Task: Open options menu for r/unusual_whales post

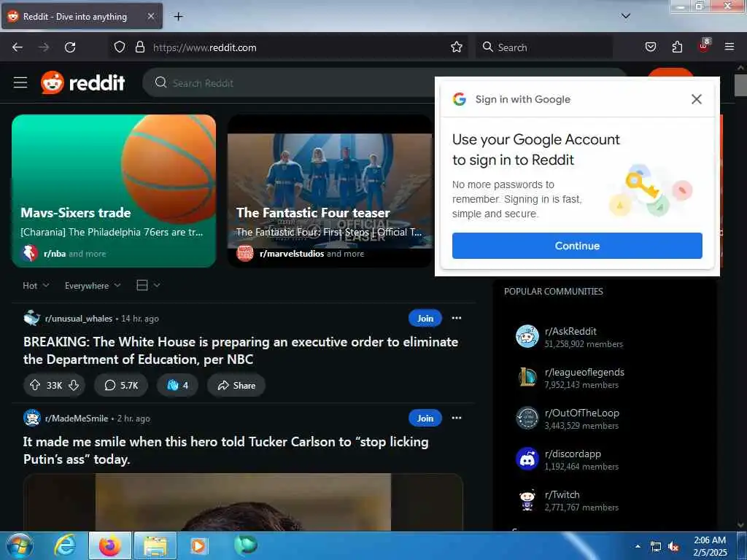Action: 457,318
